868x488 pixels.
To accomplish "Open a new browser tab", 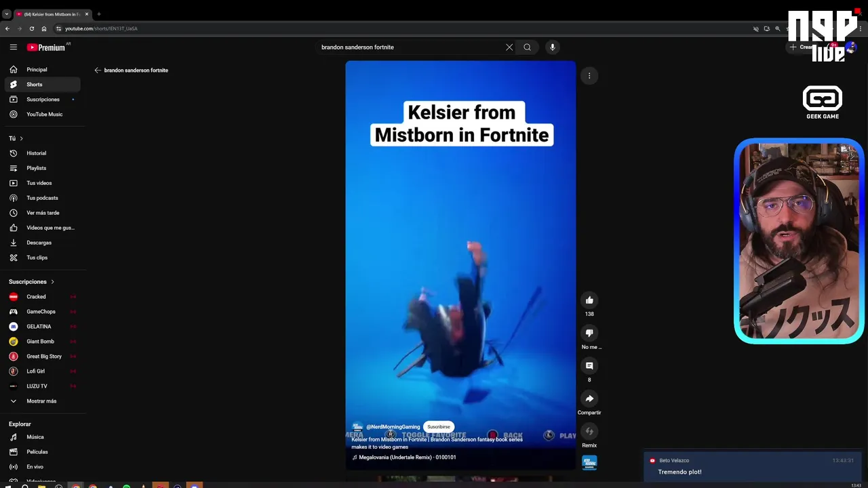I will (x=99, y=14).
